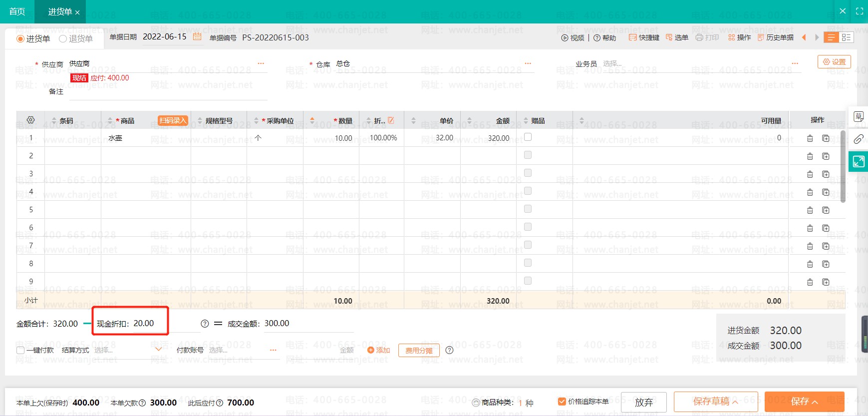Tick the 赠品 checkbox in row 1
The height and width of the screenshot is (416, 868).
528,137
